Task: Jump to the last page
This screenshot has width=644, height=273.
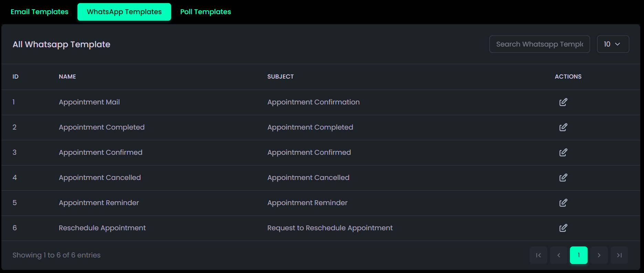Action: [619, 255]
